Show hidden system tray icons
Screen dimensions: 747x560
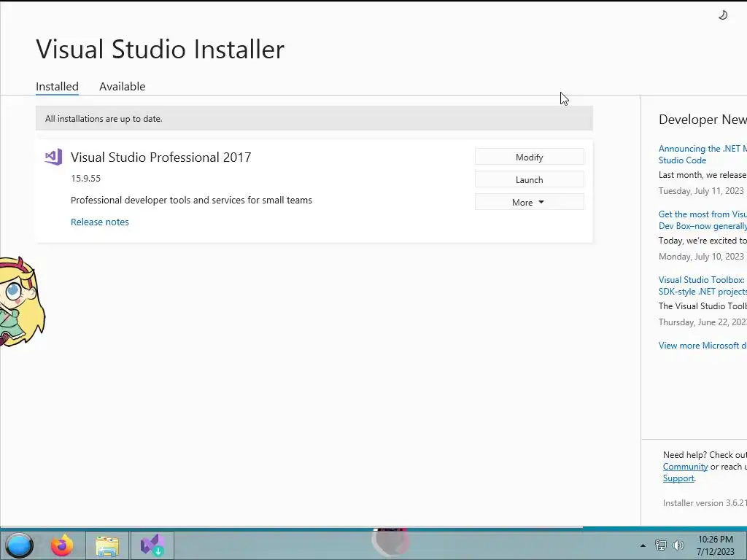coord(643,545)
